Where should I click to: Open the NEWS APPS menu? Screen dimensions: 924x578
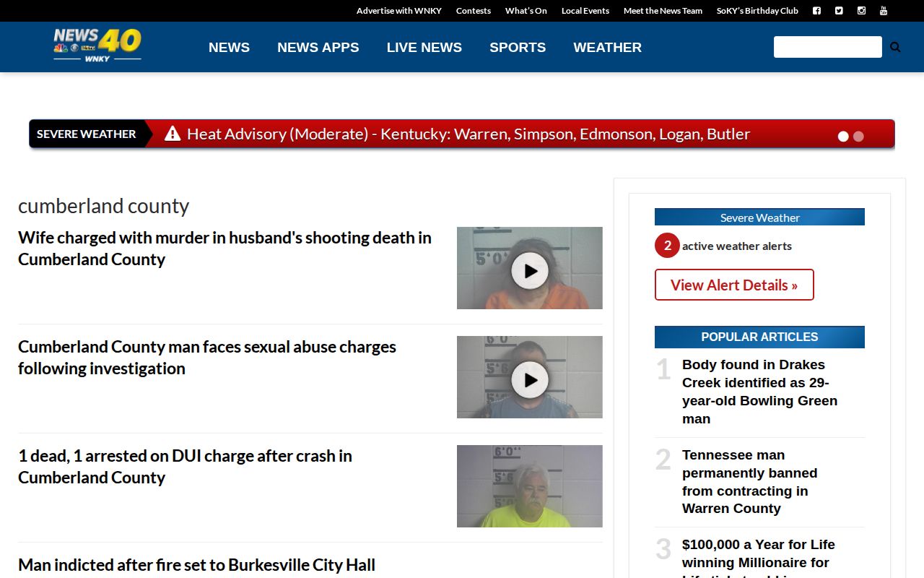pos(318,47)
